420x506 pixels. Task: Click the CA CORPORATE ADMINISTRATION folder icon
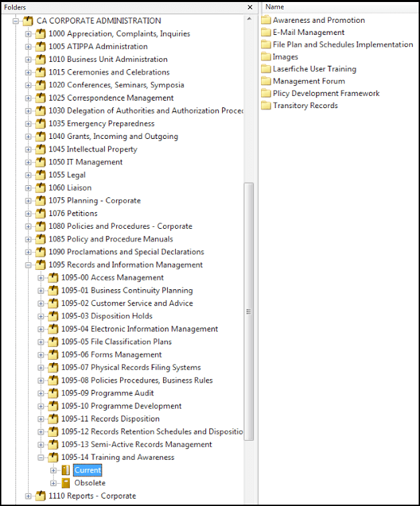pyautogui.click(x=28, y=21)
